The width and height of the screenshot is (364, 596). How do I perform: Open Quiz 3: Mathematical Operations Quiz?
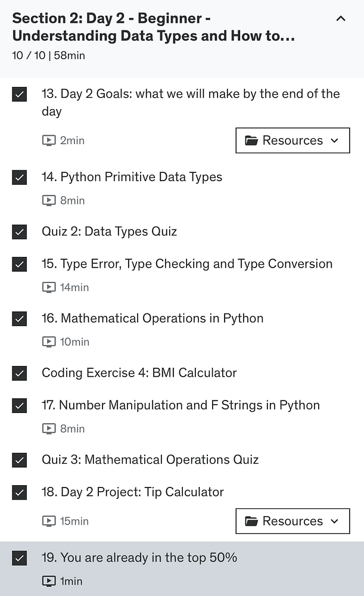pyautogui.click(x=150, y=460)
